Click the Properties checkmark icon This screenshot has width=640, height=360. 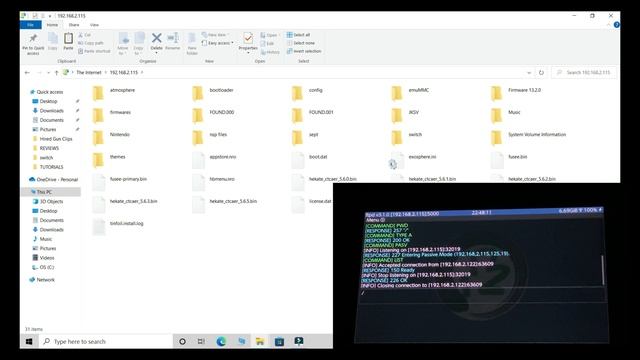pos(248,38)
